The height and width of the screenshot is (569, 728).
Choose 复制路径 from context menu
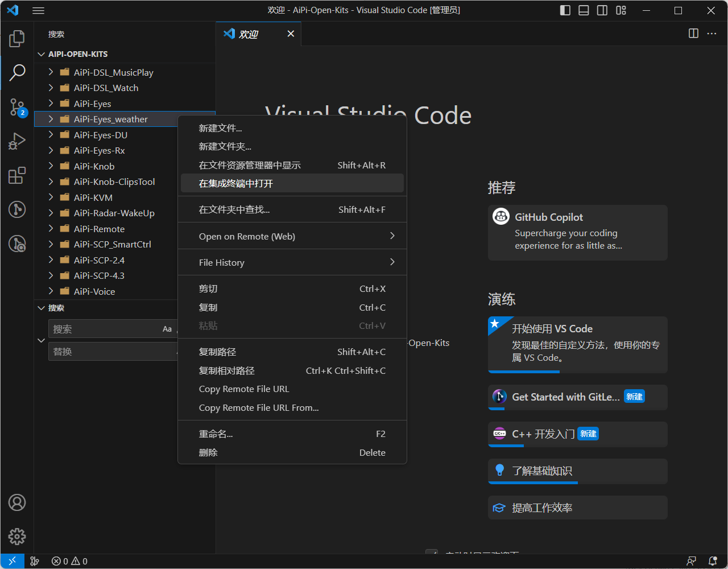click(x=292, y=352)
